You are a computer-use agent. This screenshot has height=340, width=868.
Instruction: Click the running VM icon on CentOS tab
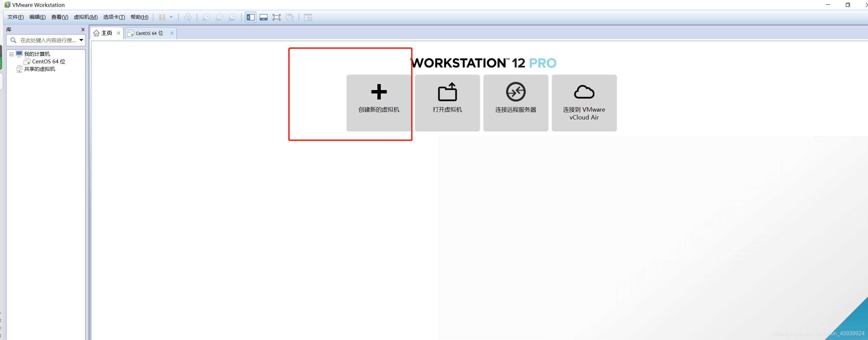tap(131, 33)
